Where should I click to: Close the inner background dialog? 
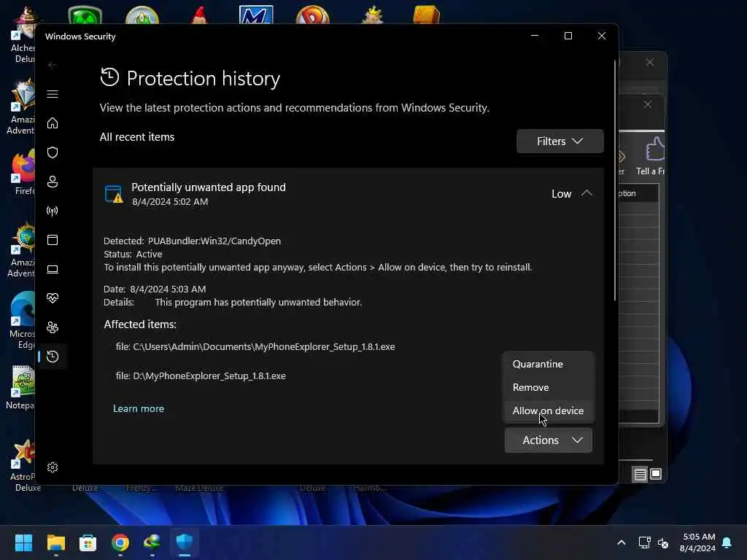(648, 104)
